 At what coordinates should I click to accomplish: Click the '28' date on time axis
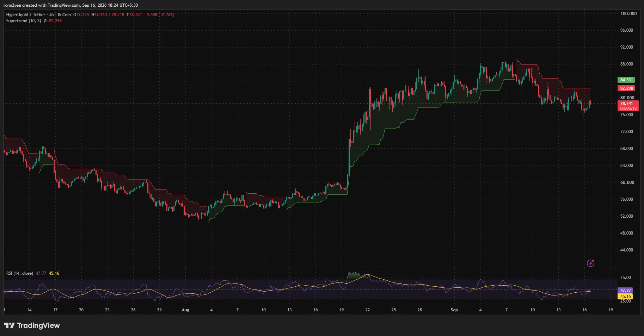[x=420, y=310]
